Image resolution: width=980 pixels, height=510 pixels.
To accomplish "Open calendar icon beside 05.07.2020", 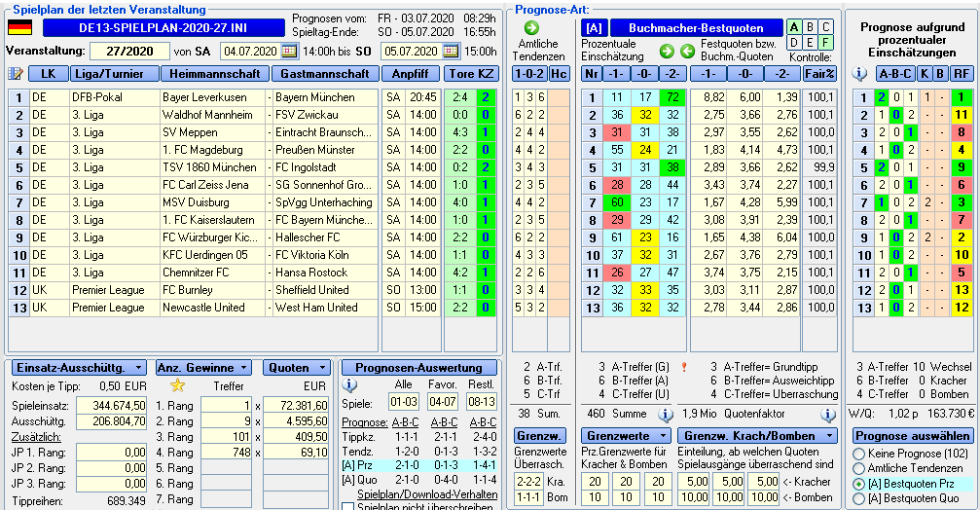I will pyautogui.click(x=450, y=52).
